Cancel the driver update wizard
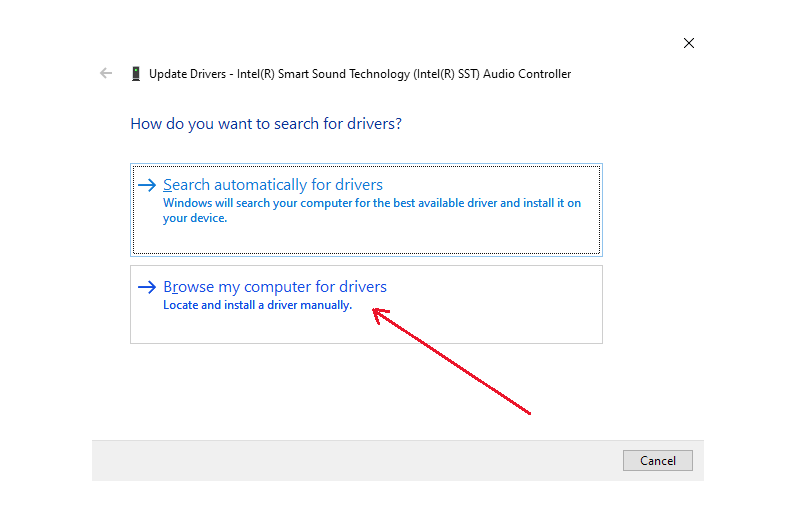Viewport: 808px width, 510px height. point(658,461)
